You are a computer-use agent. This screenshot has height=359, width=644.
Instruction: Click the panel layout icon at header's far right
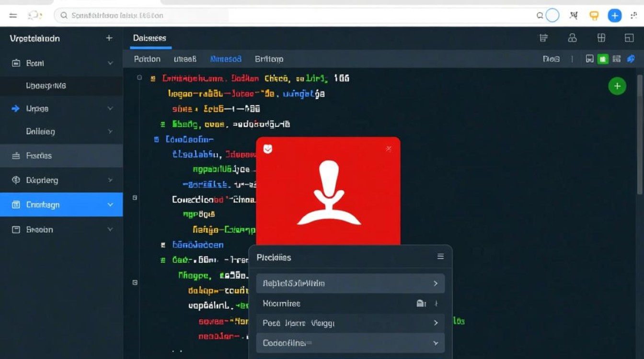pyautogui.click(x=629, y=38)
